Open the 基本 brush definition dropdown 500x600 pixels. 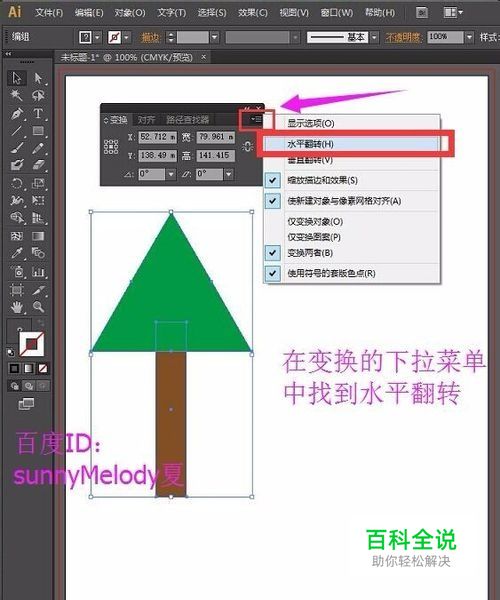point(375,38)
